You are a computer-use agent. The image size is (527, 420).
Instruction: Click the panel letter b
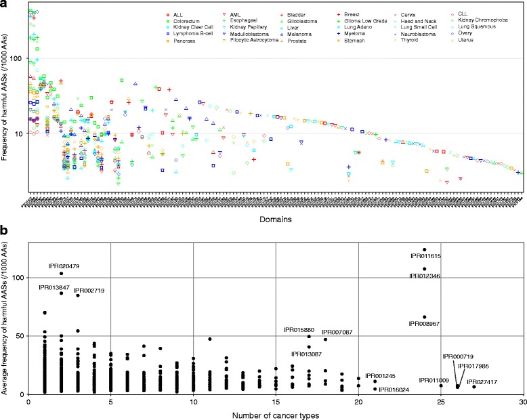[x=4, y=231]
